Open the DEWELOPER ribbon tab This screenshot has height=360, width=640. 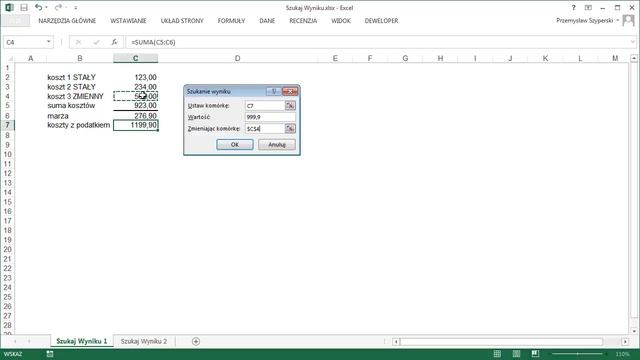[x=381, y=21]
